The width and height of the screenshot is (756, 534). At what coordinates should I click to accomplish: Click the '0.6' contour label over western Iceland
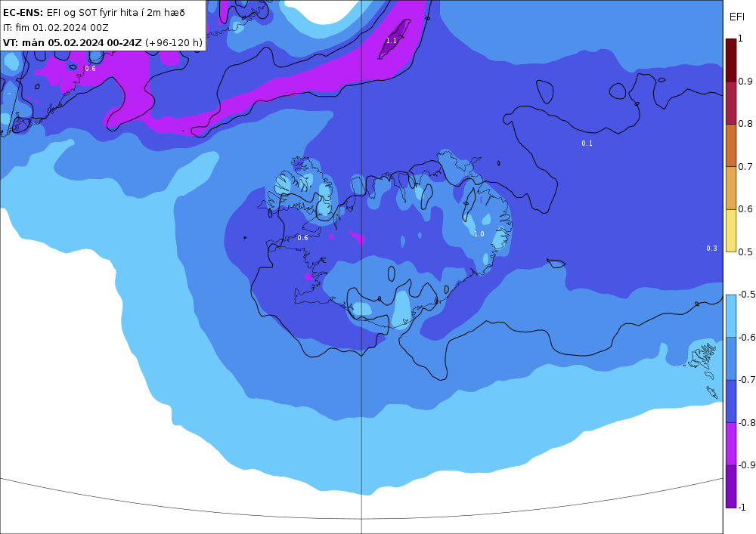[302, 238]
